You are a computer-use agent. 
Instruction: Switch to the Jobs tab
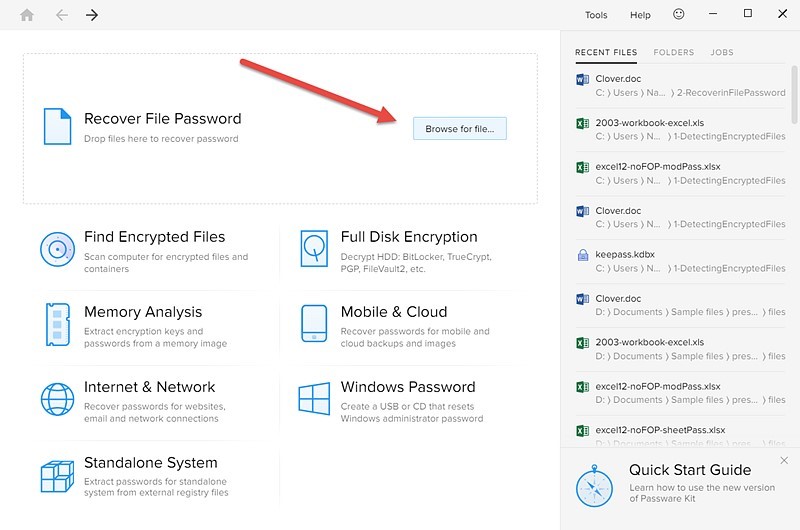[x=722, y=53]
